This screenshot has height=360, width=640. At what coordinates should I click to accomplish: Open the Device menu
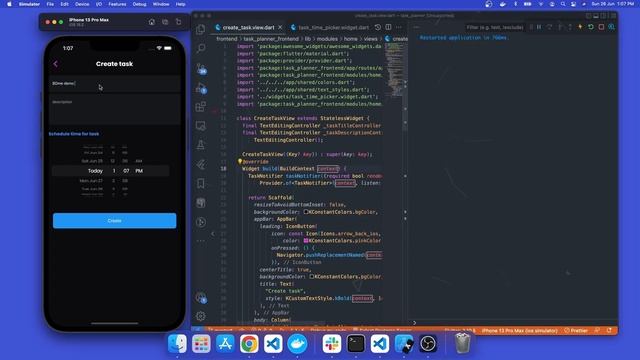[82, 4]
